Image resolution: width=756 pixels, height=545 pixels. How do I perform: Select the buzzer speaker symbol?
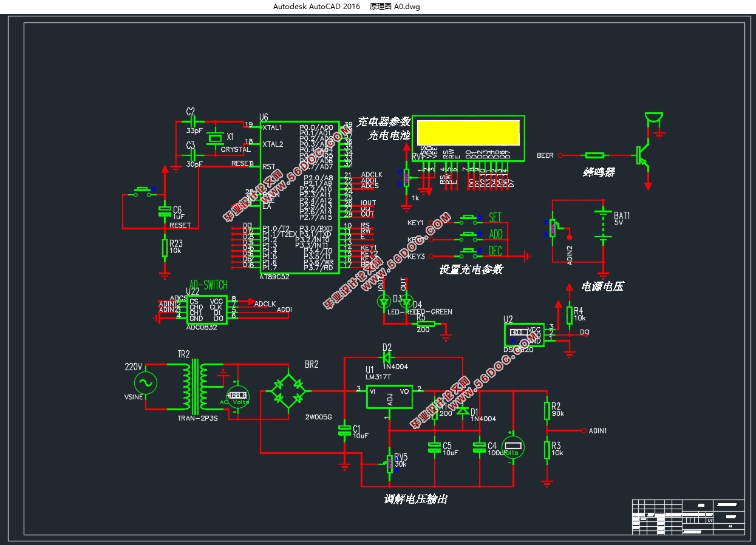pyautogui.click(x=653, y=119)
